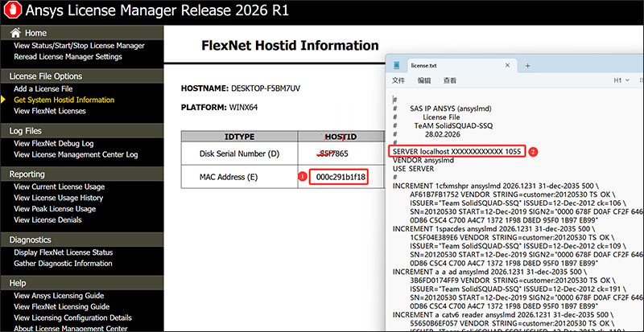Viewport: 644px width, 332px height.
Task: Select Reread License Manager Settings
Action: (x=68, y=56)
